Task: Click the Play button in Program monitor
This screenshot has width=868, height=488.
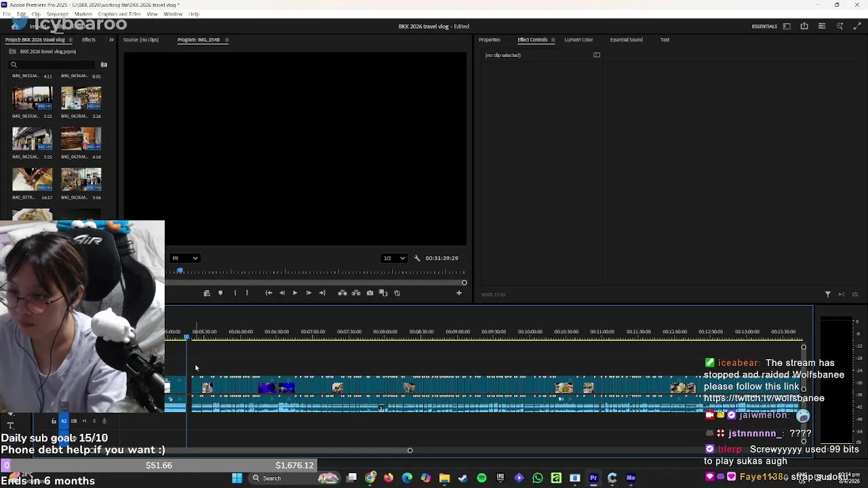Action: click(x=295, y=293)
